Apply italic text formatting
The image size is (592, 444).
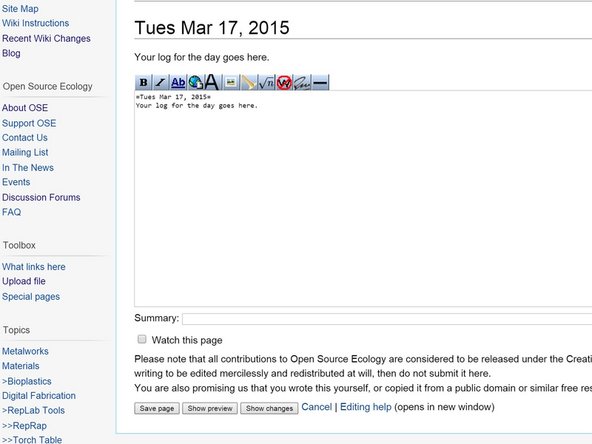click(x=161, y=82)
